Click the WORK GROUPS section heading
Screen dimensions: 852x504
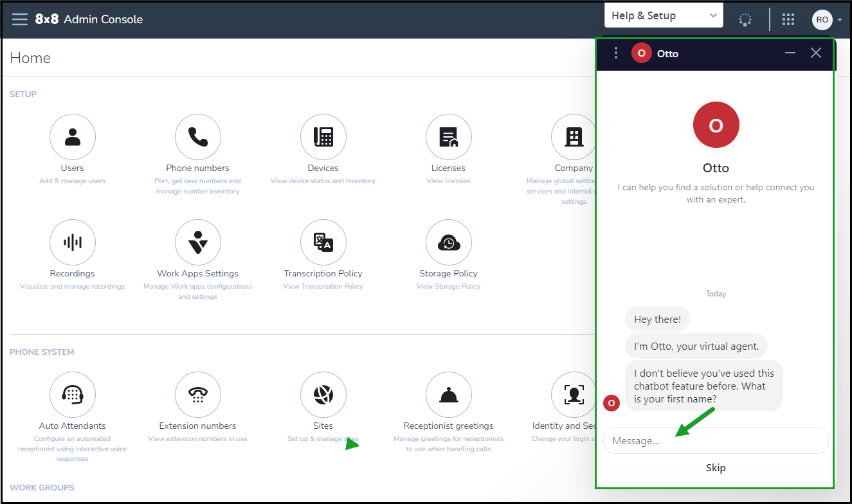[42, 488]
